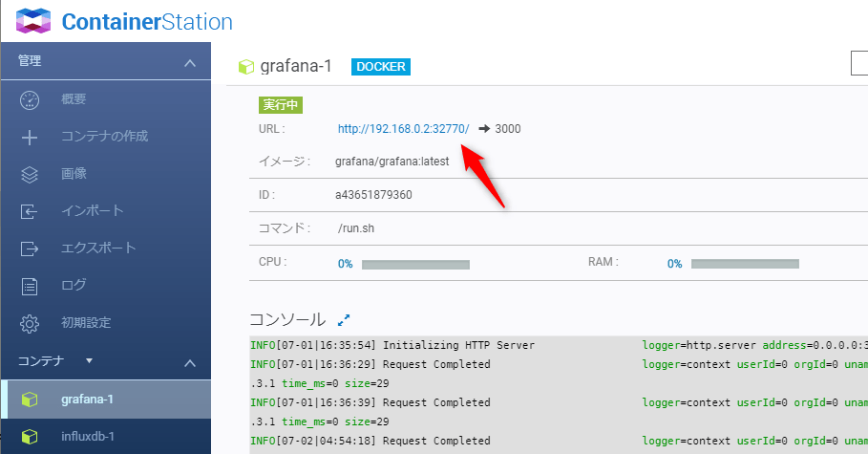Select the influxdb-1 container entry
This screenshot has height=454, width=868.
pyautogui.click(x=106, y=436)
